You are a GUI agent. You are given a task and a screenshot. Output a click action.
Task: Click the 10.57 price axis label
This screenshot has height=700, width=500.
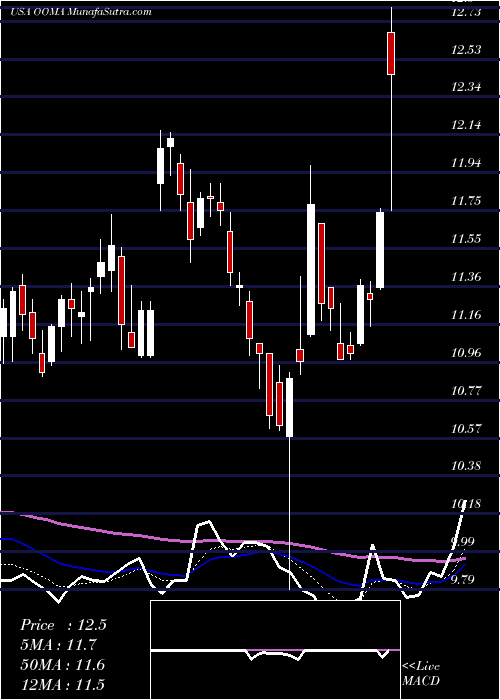pyautogui.click(x=466, y=429)
